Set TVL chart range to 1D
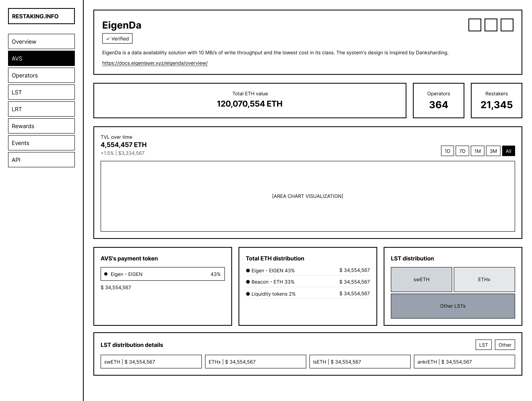 [447, 151]
